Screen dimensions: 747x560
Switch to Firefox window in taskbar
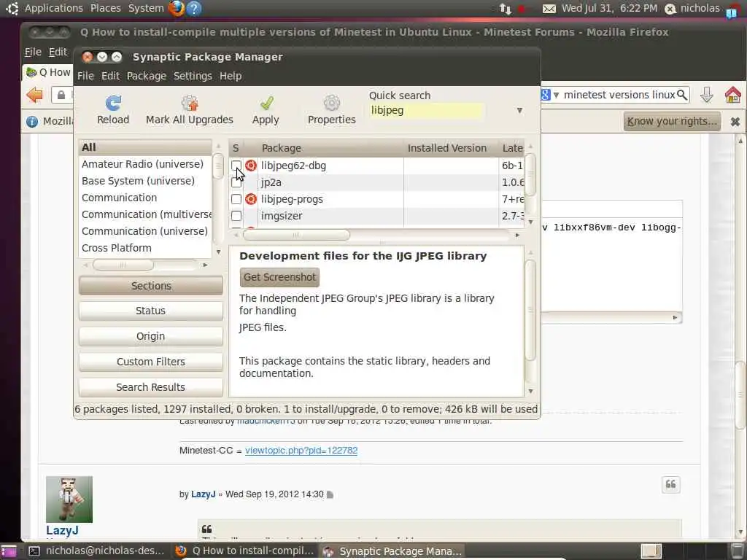244,551
